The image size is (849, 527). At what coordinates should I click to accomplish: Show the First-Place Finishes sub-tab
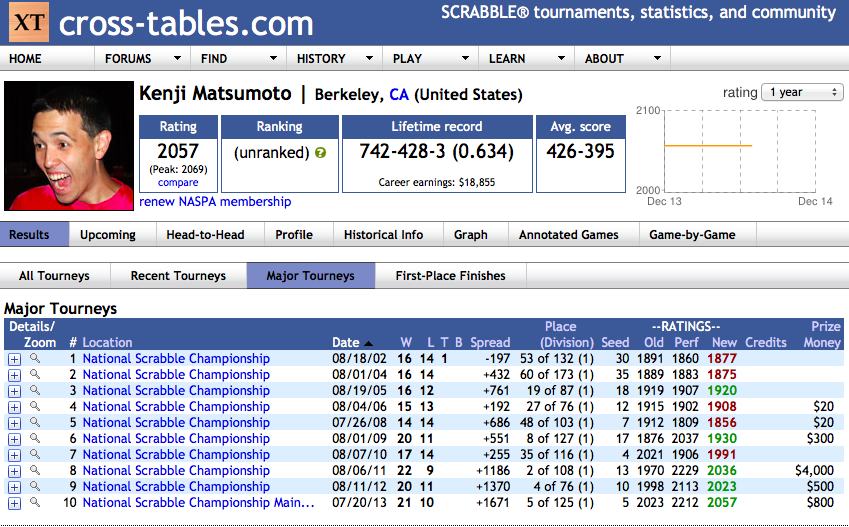[x=450, y=276]
